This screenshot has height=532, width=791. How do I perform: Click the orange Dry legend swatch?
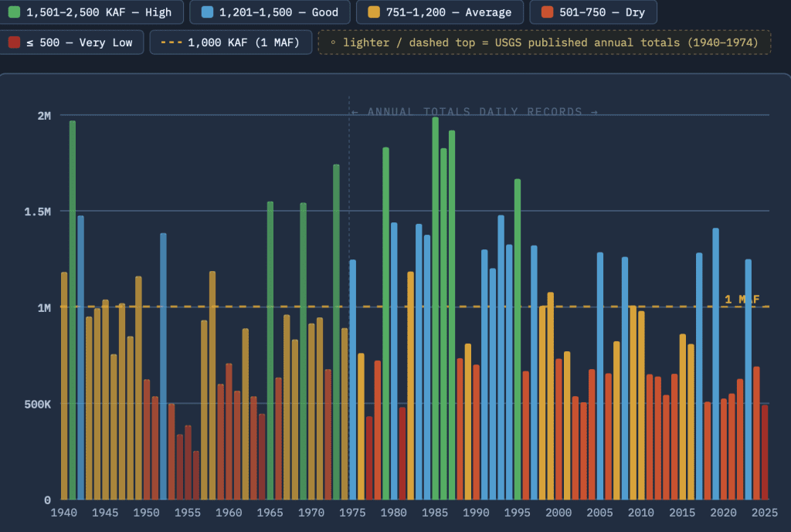(547, 12)
